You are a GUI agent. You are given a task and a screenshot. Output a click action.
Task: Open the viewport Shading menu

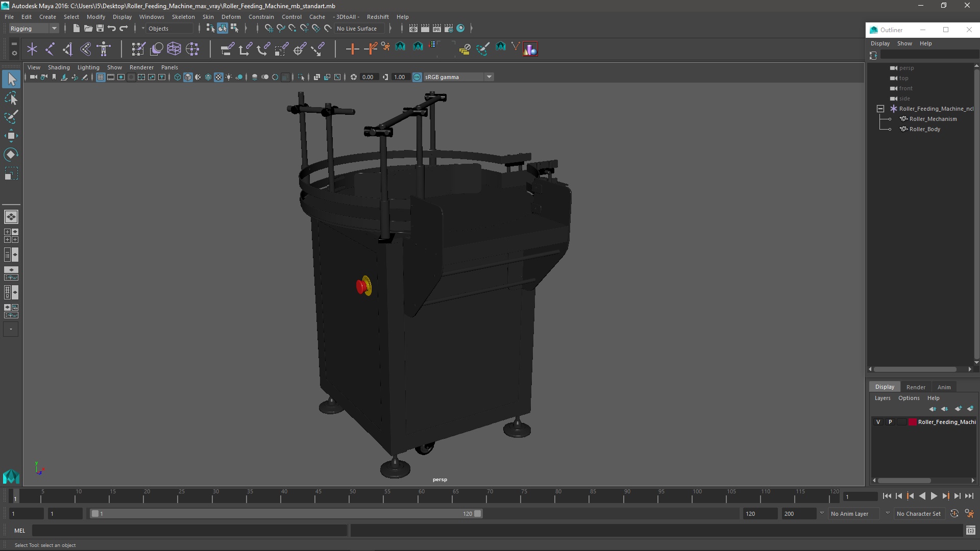point(59,67)
